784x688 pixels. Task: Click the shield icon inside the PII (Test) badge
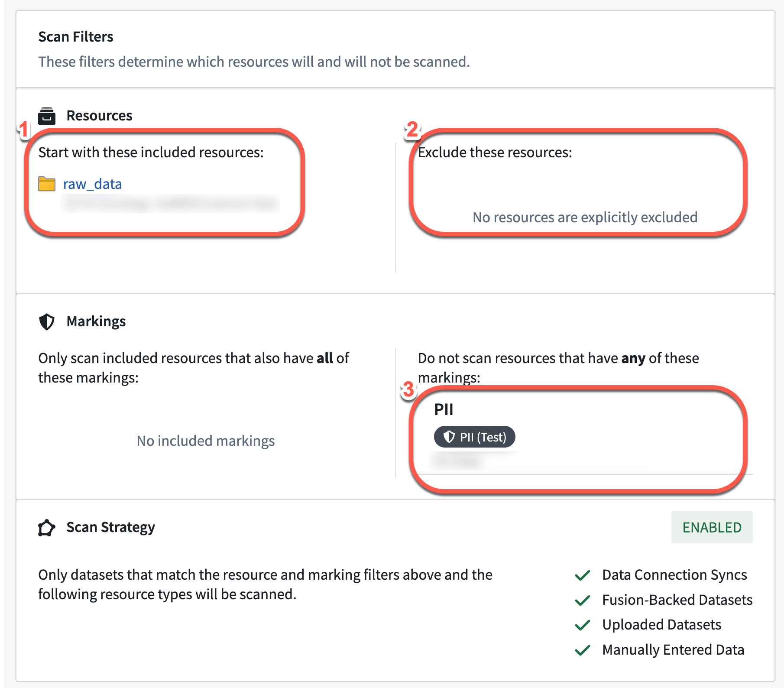449,437
